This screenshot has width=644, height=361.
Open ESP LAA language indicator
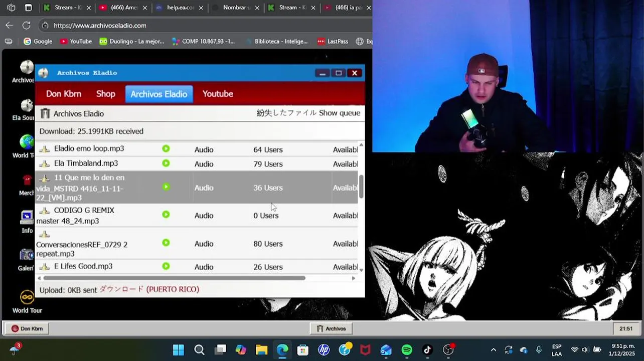click(557, 350)
